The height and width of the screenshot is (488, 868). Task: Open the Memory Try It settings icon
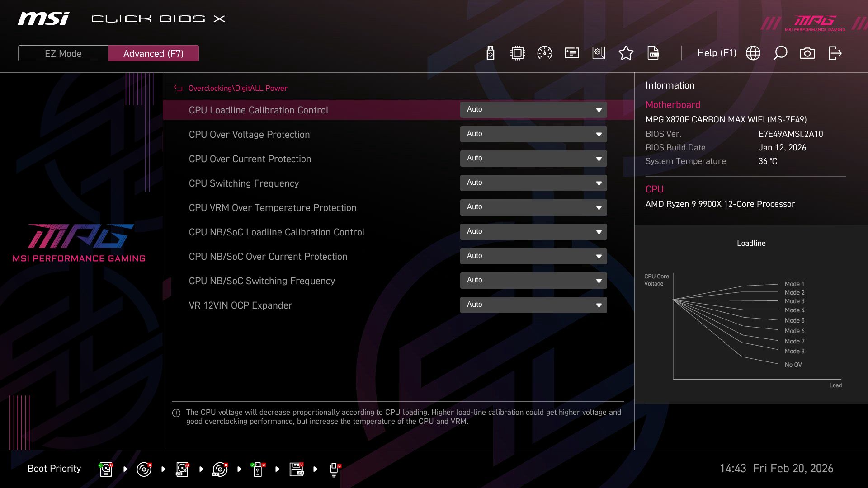point(571,53)
